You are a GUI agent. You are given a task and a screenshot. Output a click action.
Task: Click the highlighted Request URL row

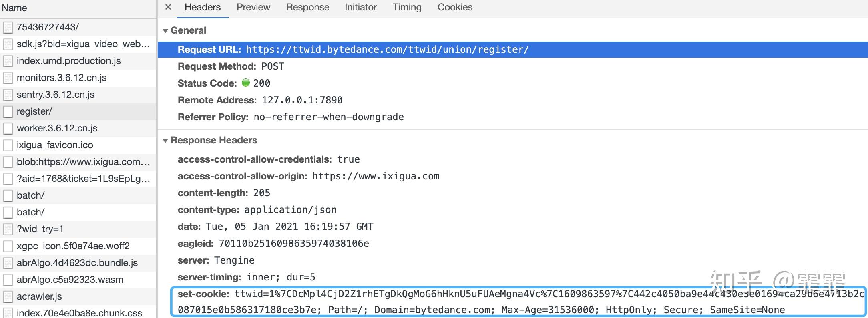tap(513, 50)
